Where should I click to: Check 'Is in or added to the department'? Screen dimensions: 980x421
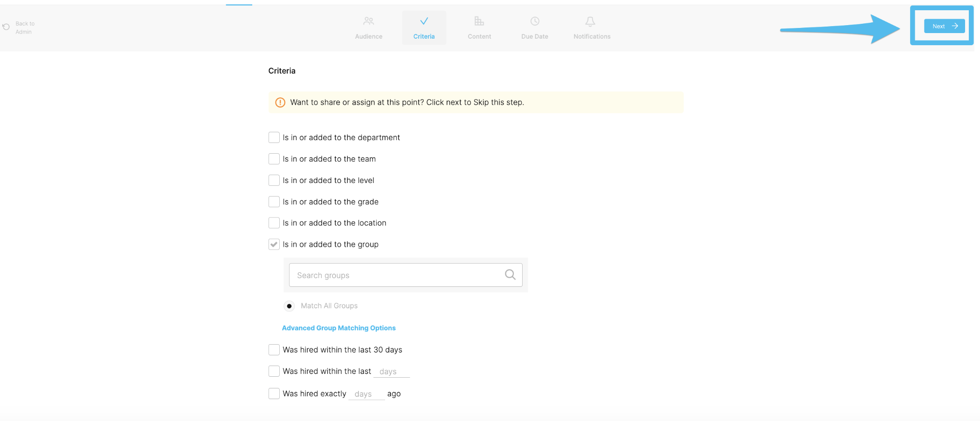pyautogui.click(x=274, y=137)
